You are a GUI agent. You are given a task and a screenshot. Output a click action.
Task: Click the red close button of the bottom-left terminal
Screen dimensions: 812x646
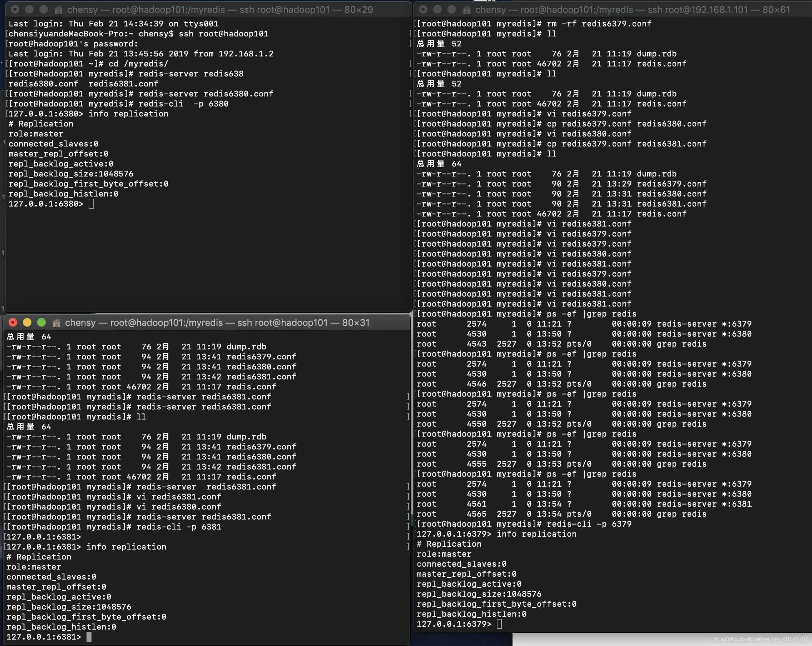13,323
